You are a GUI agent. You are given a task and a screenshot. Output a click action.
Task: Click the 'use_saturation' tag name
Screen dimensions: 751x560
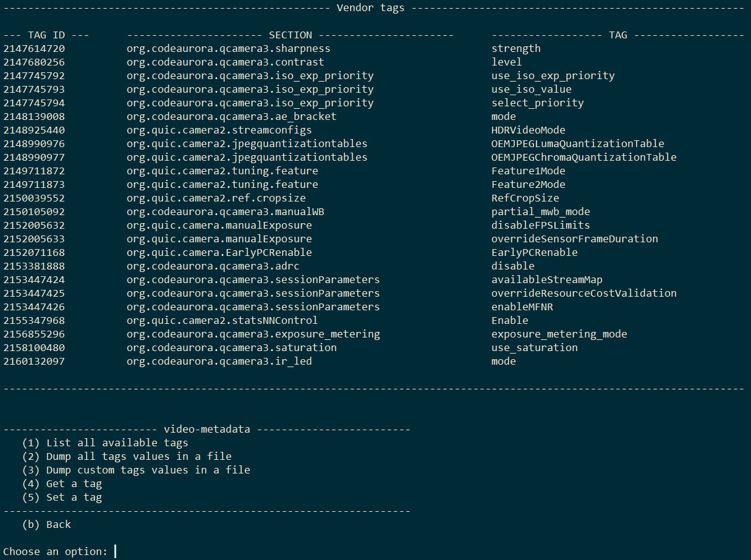(535, 347)
